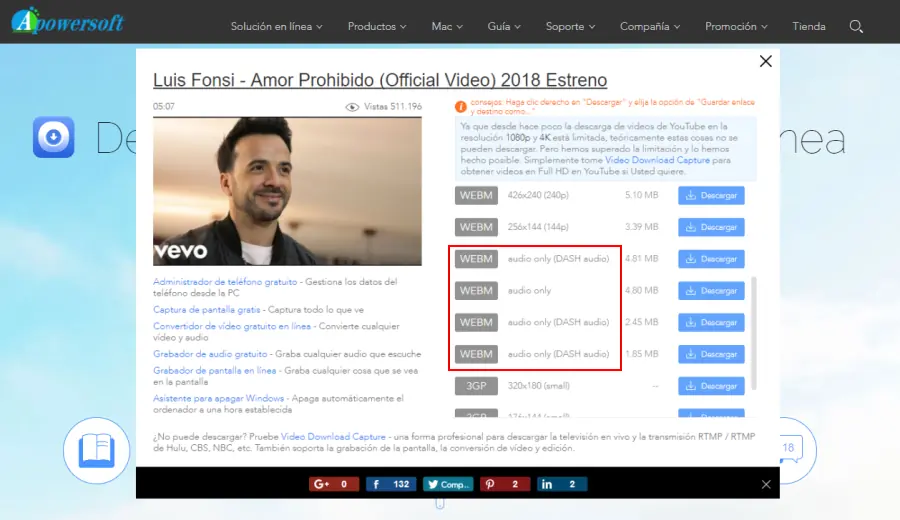Expand the Mac menu

click(x=447, y=26)
